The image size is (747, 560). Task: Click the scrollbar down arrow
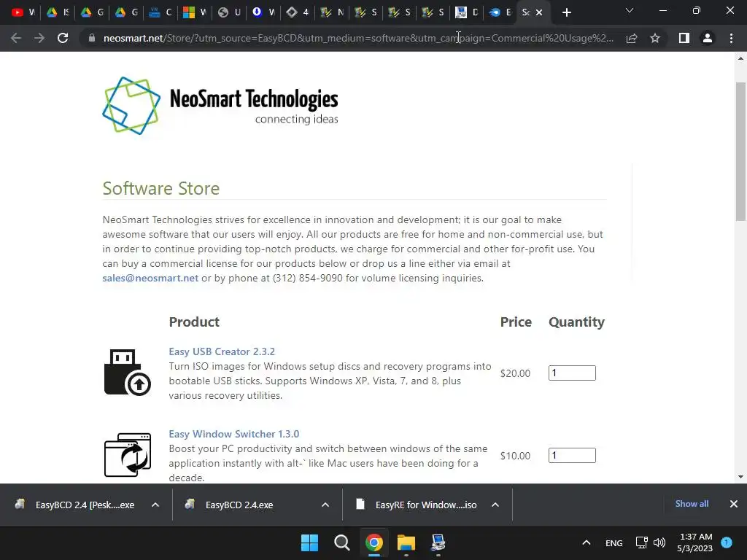click(740, 477)
